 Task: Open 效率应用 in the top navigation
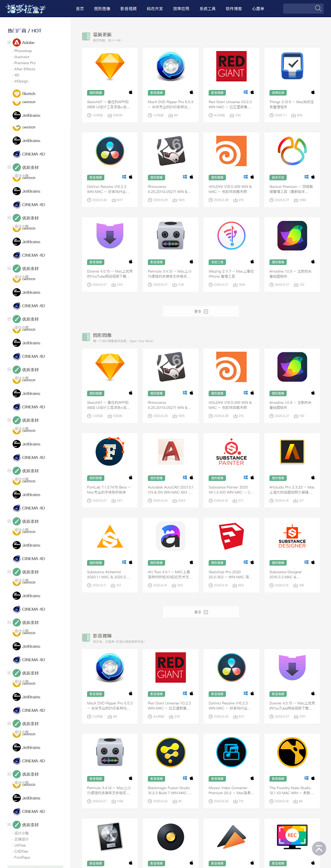181,9
